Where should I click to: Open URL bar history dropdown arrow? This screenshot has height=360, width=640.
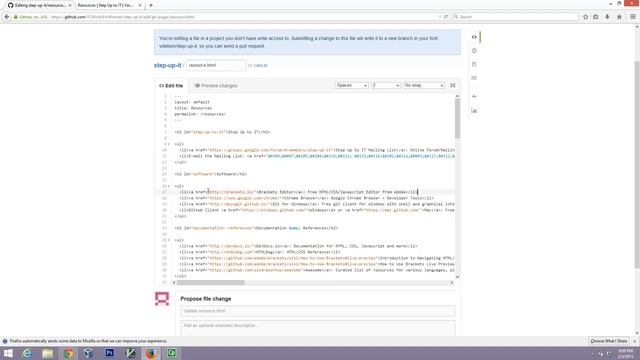(440, 17)
